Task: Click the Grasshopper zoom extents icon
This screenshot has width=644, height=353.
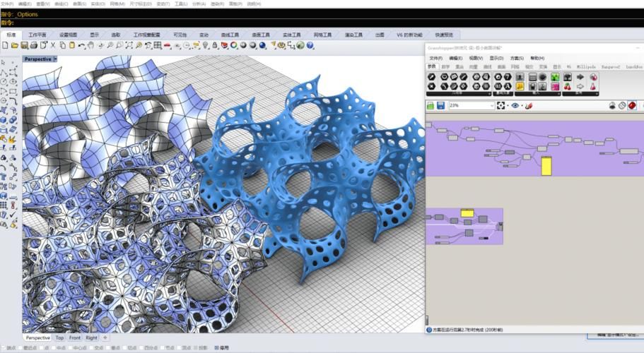Action: pyautogui.click(x=501, y=105)
